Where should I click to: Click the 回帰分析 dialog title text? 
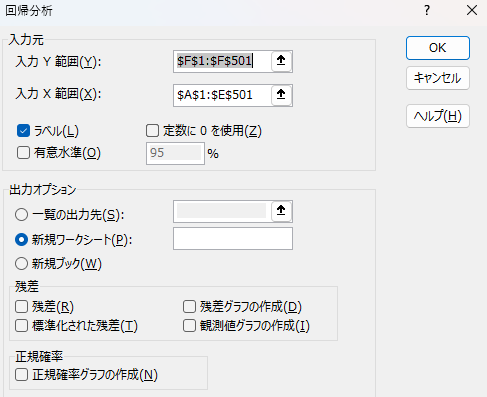pos(29,11)
